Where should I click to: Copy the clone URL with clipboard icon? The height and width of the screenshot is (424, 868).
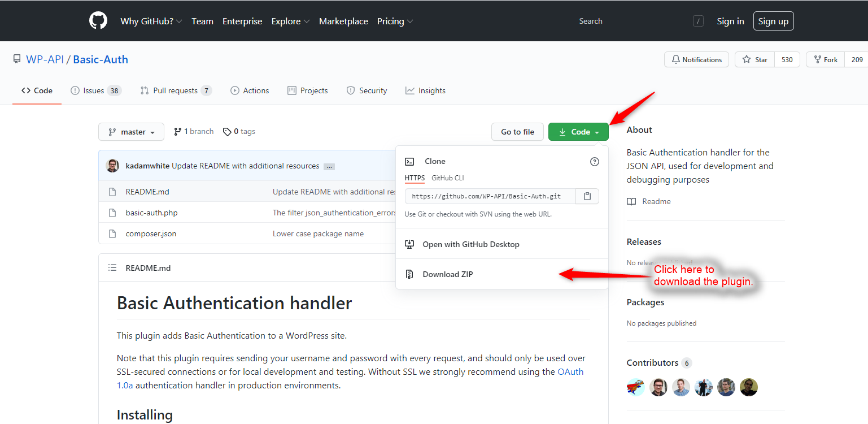click(x=587, y=196)
